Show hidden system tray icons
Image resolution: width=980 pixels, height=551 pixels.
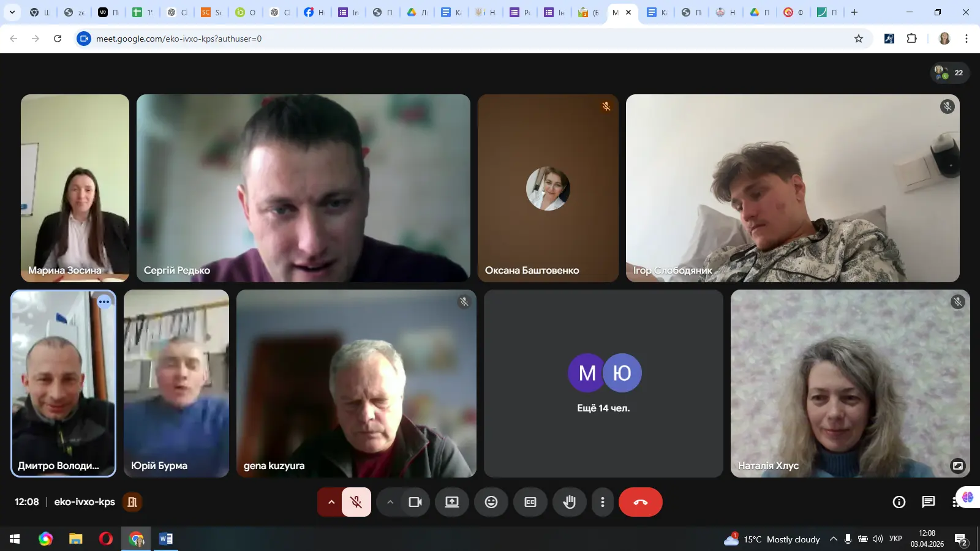tap(833, 539)
